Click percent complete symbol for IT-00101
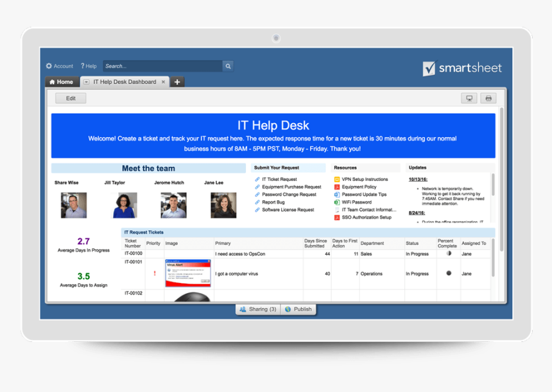This screenshot has width=552, height=392. pyautogui.click(x=449, y=273)
